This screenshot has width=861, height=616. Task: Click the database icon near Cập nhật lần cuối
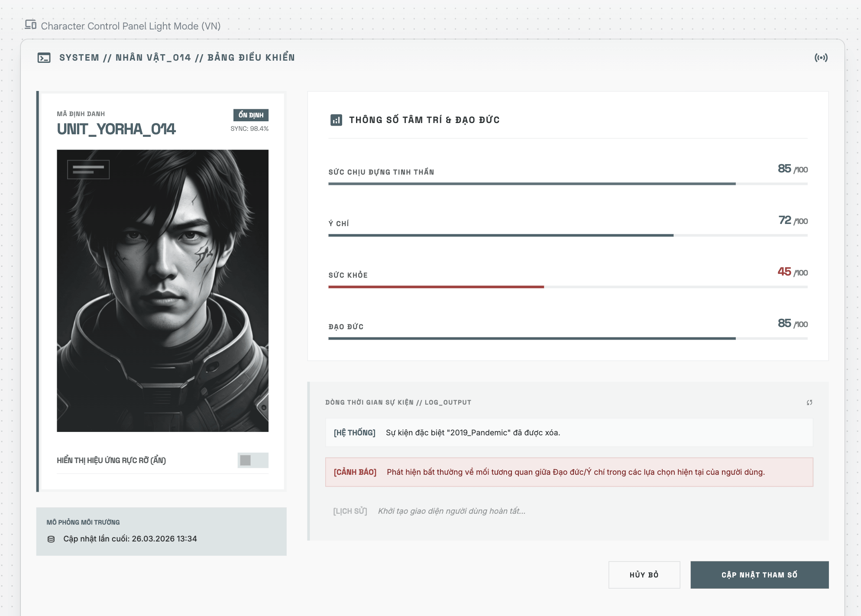tap(51, 539)
